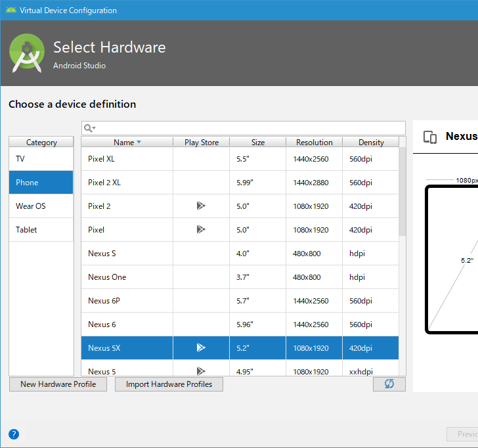478x448 pixels.
Task: Sort by the Size column header
Action: (x=257, y=142)
